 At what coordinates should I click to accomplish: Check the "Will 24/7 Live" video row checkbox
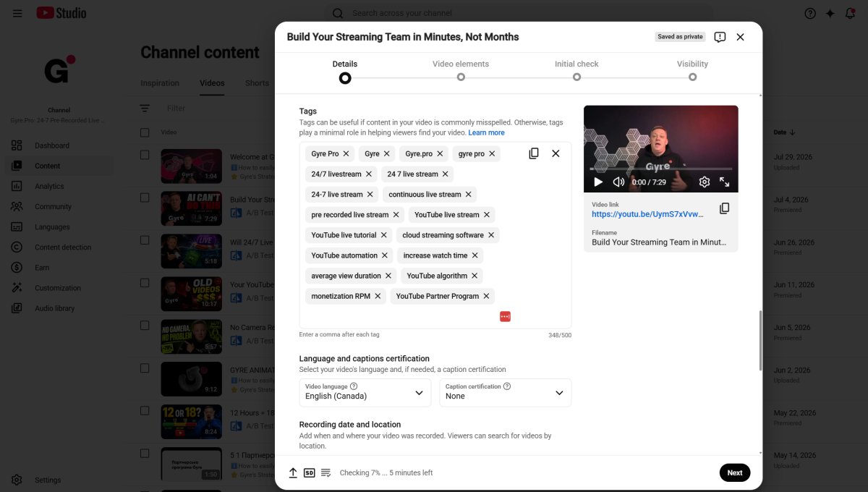145,240
